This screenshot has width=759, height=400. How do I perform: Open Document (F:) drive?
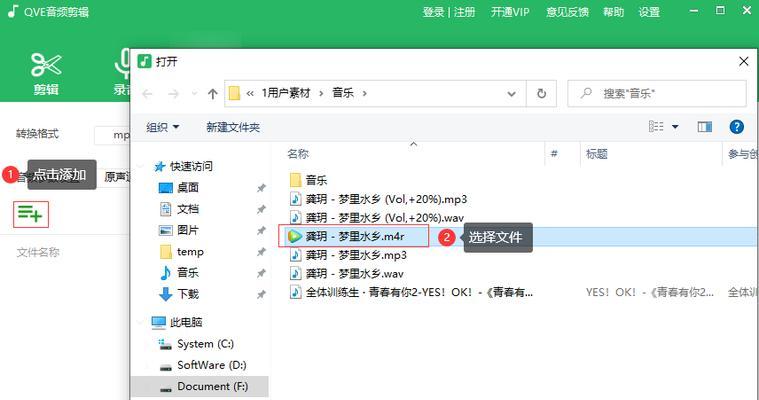[x=199, y=386]
